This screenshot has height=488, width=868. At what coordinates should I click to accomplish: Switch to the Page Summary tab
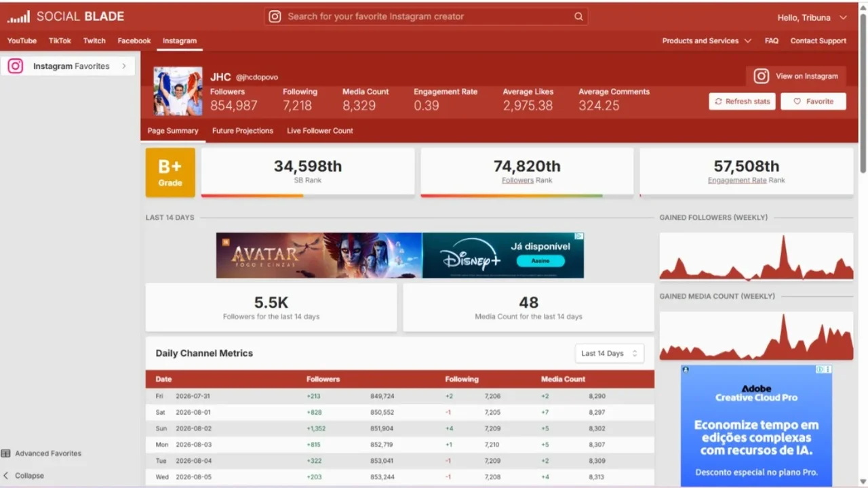pyautogui.click(x=173, y=131)
